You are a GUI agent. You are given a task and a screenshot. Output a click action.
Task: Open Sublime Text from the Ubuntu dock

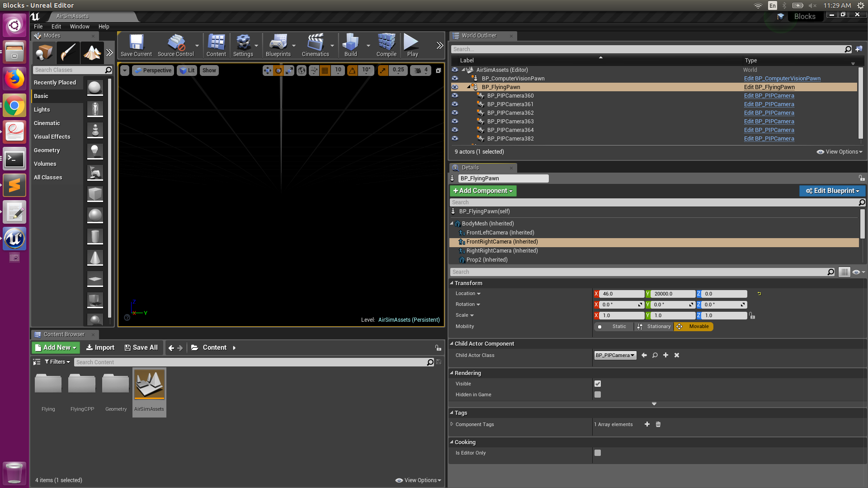(x=14, y=186)
